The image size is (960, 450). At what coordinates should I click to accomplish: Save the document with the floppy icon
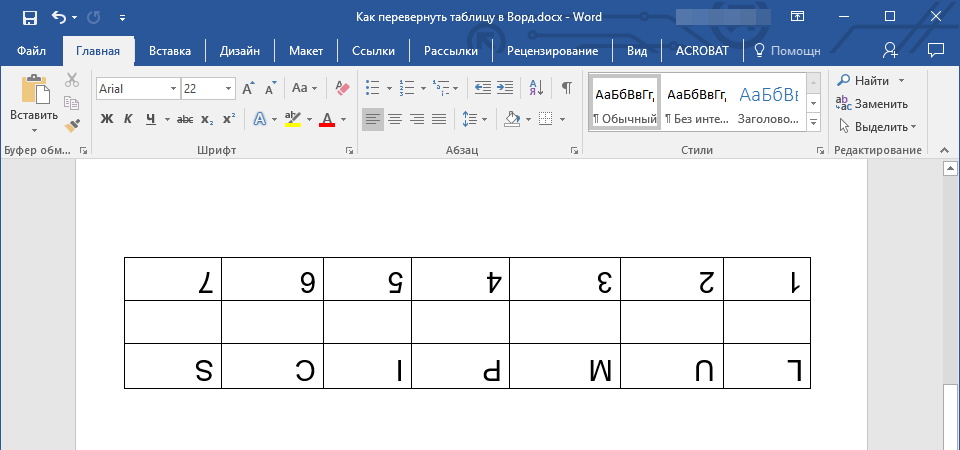29,18
